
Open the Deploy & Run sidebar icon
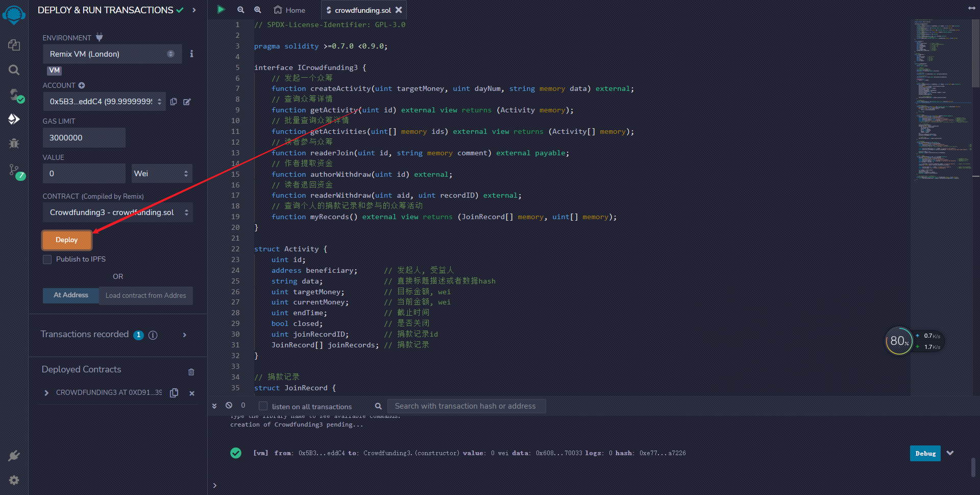click(14, 119)
